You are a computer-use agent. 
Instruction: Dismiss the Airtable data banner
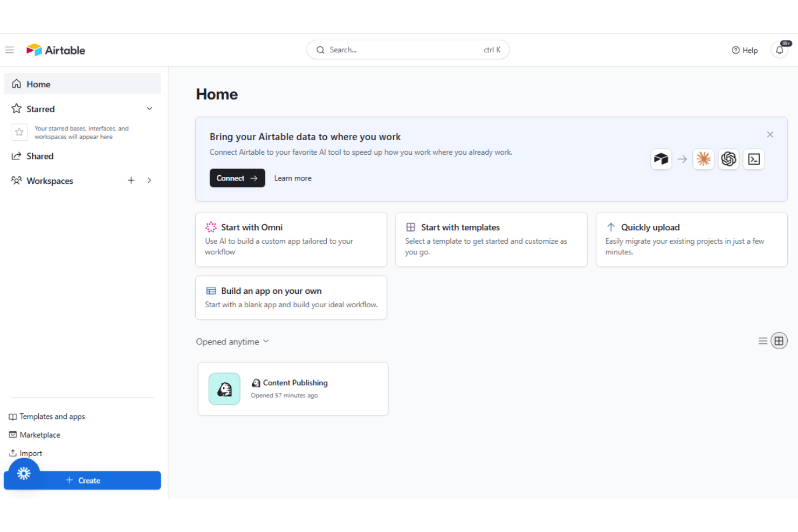770,135
